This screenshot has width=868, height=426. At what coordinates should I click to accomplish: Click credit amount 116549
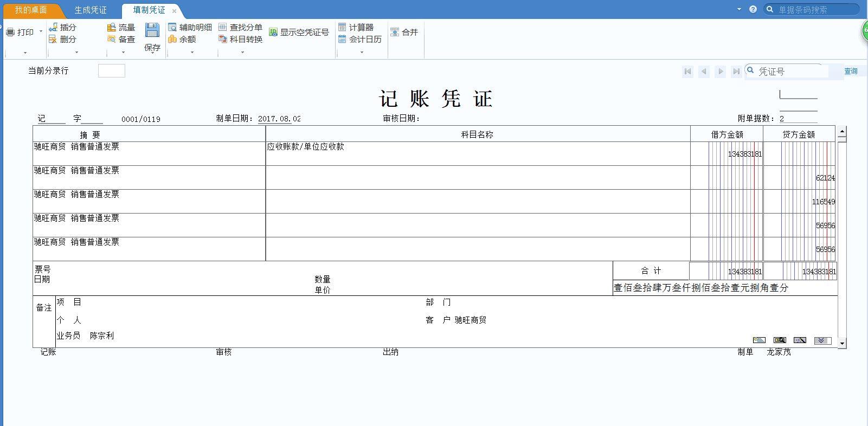point(824,202)
